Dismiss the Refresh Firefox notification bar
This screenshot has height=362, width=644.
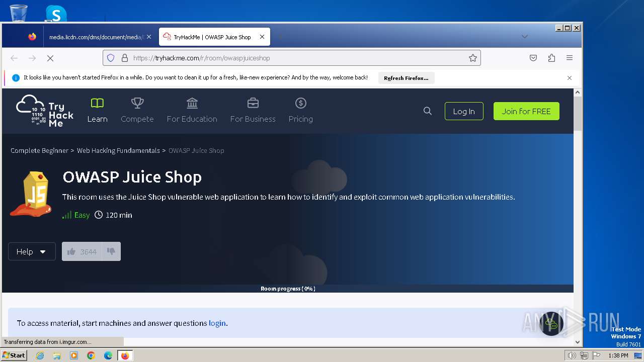coord(570,78)
